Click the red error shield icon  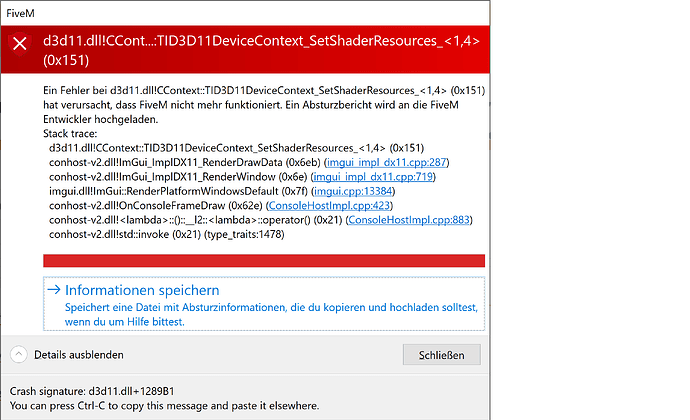tap(20, 44)
